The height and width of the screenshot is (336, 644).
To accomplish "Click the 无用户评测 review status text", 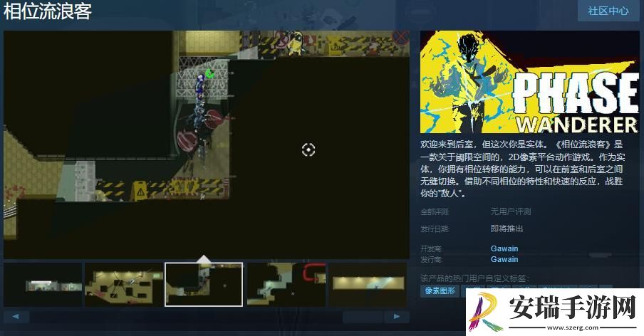I will (x=511, y=211).
